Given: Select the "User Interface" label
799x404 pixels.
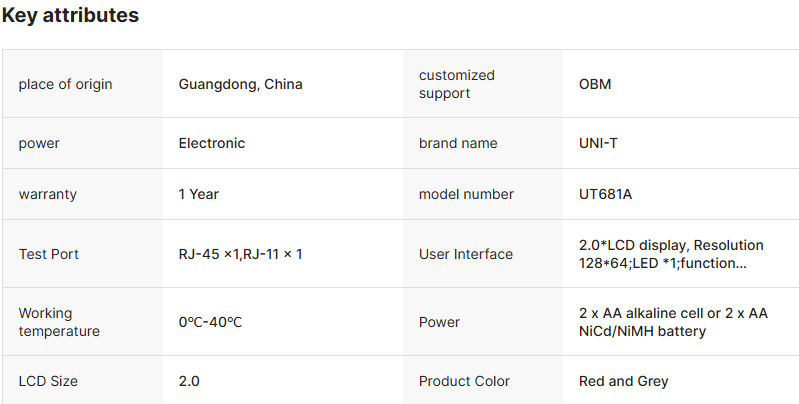Looking at the screenshot, I should click(466, 254).
